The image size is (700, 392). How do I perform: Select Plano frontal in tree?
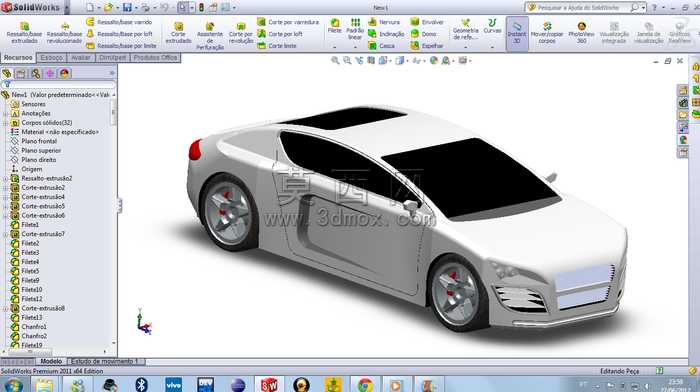(39, 141)
